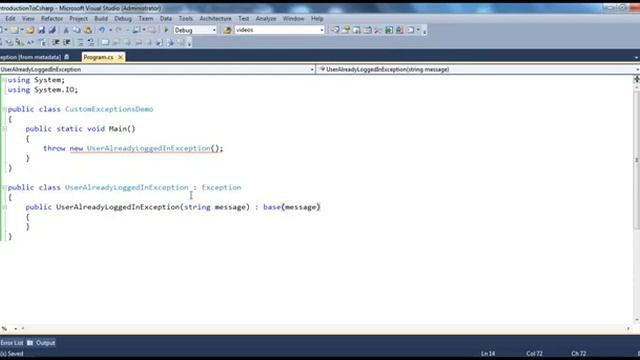Screen dimensions: 640x360
Task: Click 'System.IO' in the using directive
Action: tap(54, 90)
